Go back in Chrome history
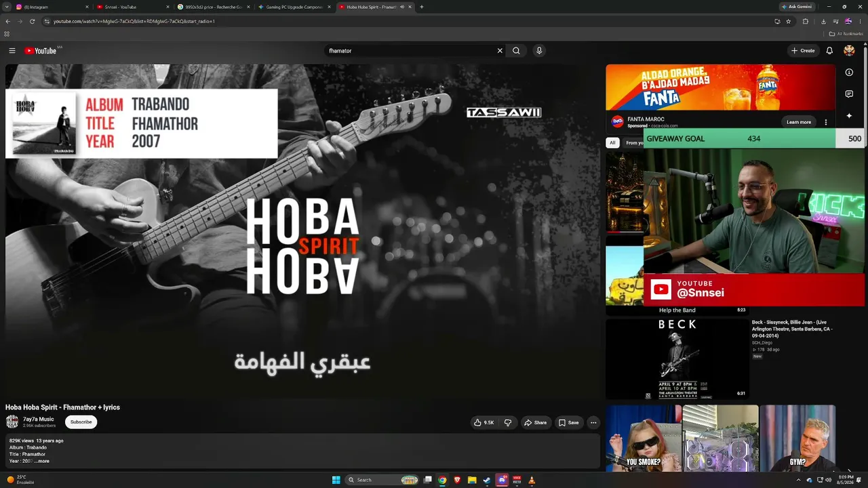Image resolution: width=868 pixels, height=488 pixels. tap(7, 21)
